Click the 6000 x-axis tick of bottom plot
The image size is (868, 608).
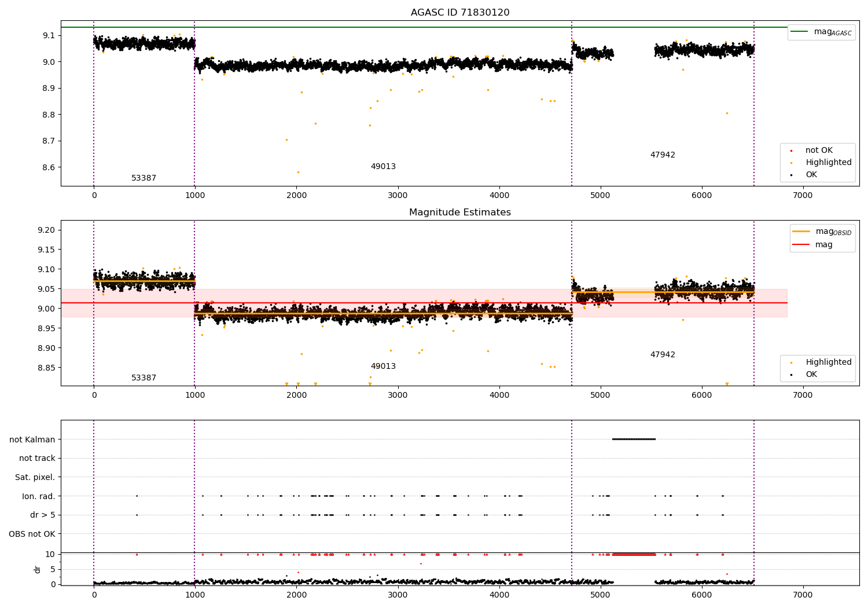click(x=702, y=595)
